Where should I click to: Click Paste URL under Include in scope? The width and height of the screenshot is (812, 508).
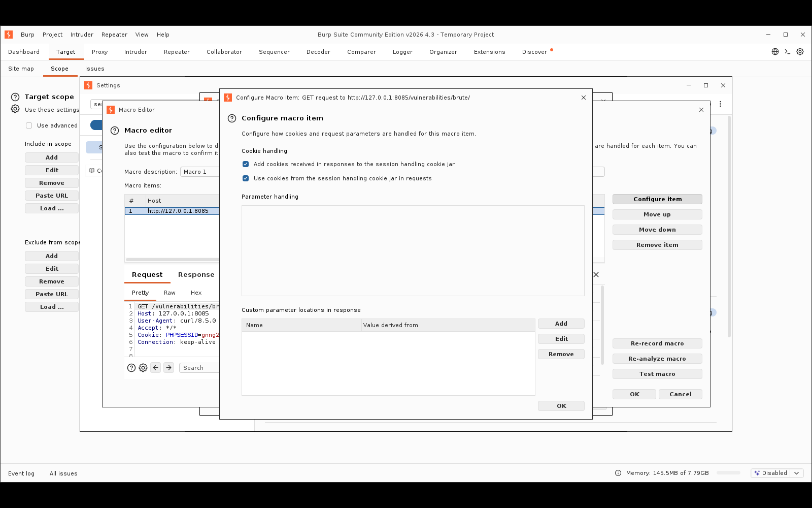(x=52, y=196)
